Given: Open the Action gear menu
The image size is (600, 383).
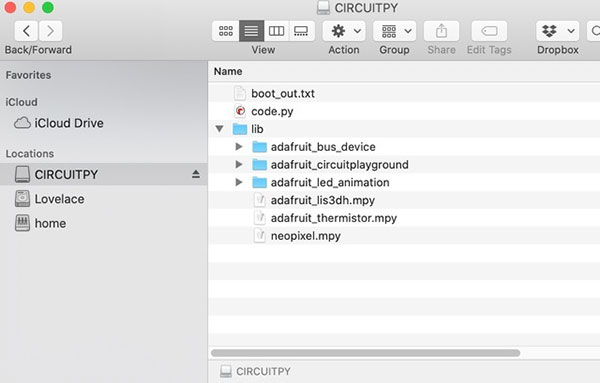Looking at the screenshot, I should tap(344, 31).
